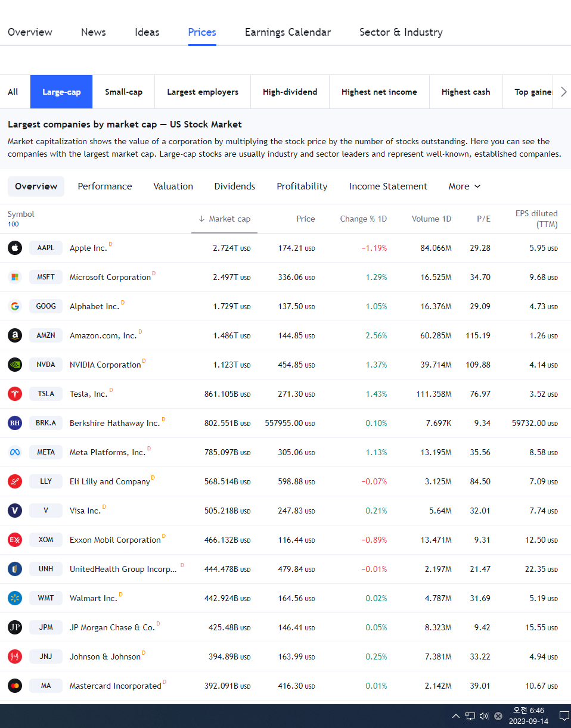Click the Berkshire Hathaway BH logo
The image size is (571, 728).
[15, 423]
